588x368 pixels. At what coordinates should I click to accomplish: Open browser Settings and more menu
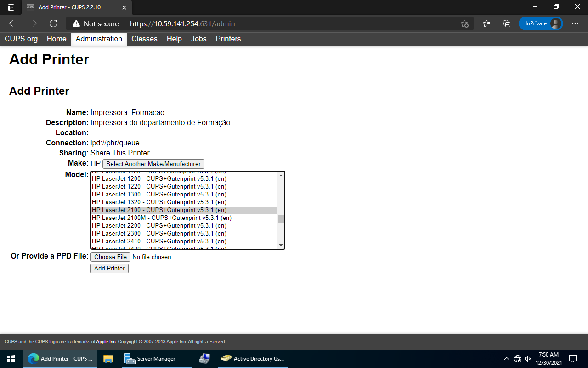(x=575, y=23)
